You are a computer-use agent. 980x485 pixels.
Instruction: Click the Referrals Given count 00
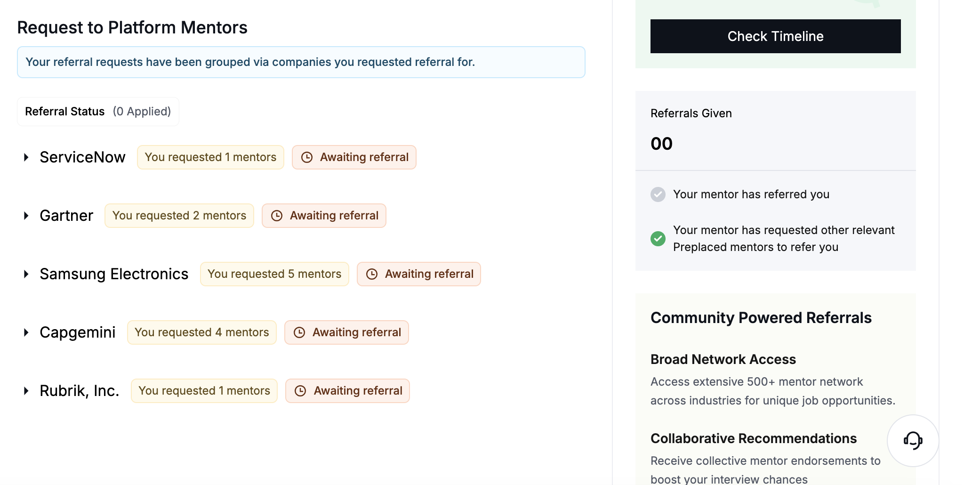click(x=661, y=144)
